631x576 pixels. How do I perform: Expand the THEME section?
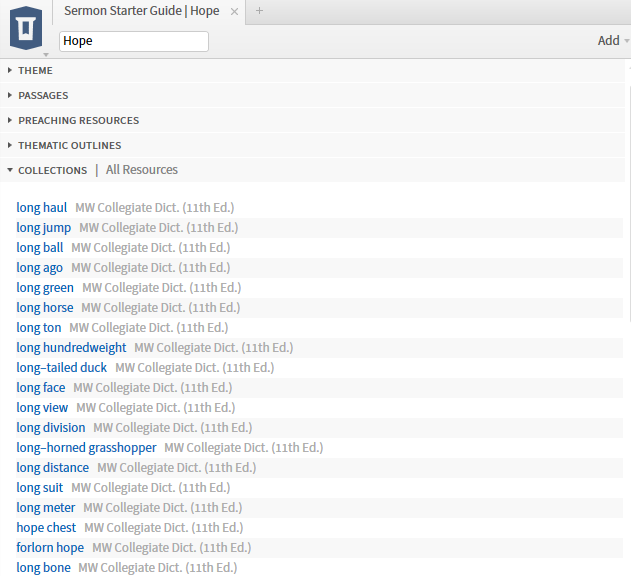pyautogui.click(x=35, y=70)
